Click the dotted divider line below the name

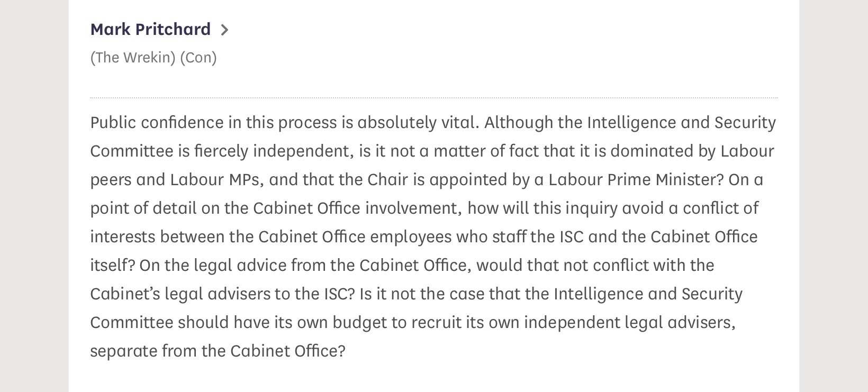434,98
